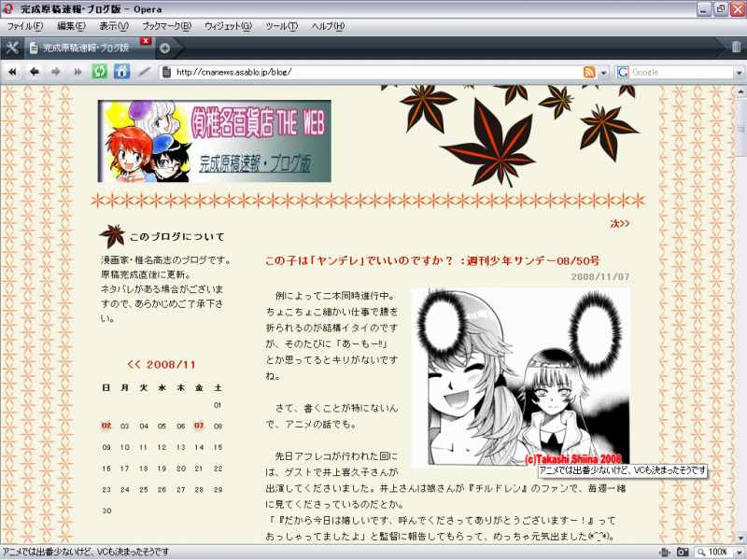Open calendar date 07 link
747x560 pixels.
tap(199, 426)
